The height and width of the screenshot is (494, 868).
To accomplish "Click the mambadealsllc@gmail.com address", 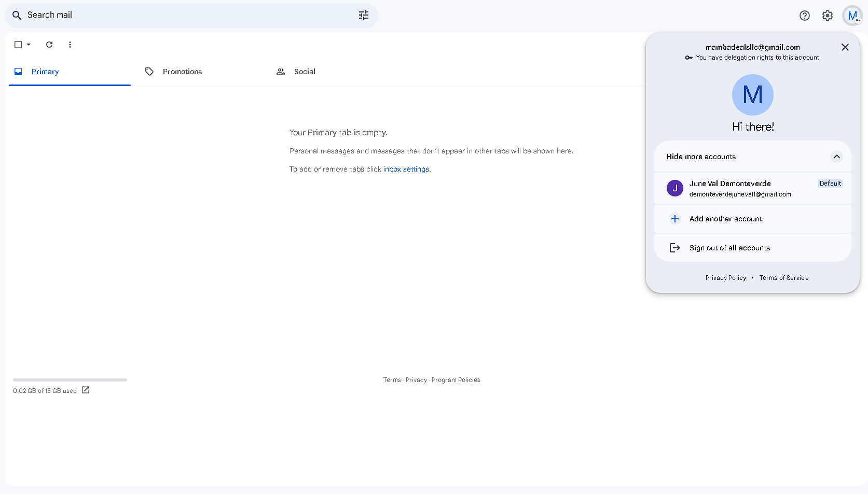I will pos(753,47).
